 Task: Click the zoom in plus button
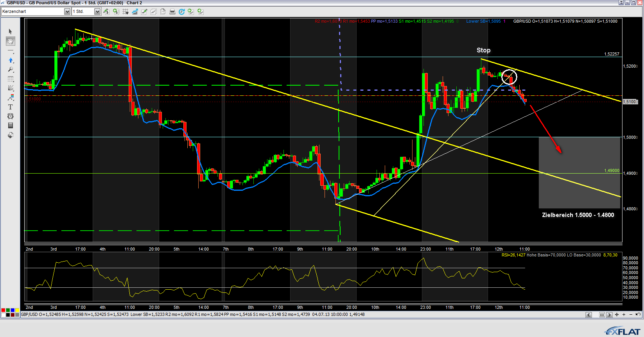pos(624,315)
